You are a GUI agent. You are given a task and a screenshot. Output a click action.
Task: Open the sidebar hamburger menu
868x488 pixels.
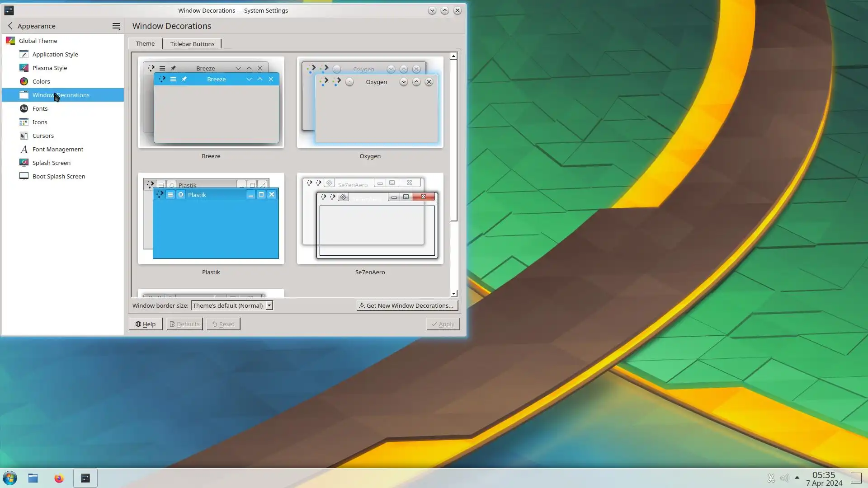pos(116,26)
